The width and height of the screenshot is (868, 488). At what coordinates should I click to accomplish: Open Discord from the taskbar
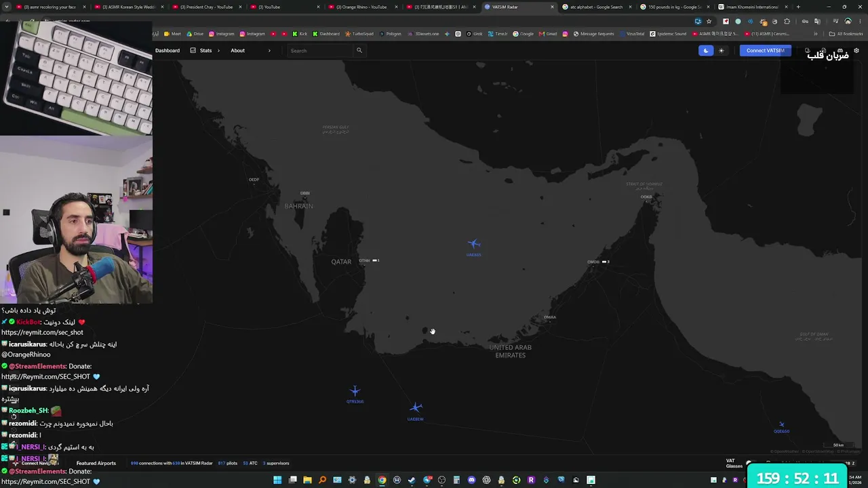pos(471,480)
